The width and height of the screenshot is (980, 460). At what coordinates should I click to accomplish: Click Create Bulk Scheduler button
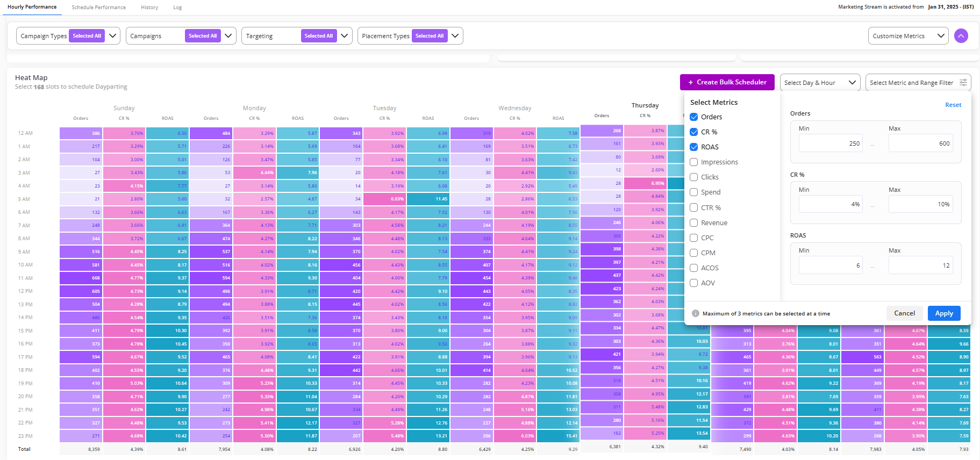click(727, 82)
